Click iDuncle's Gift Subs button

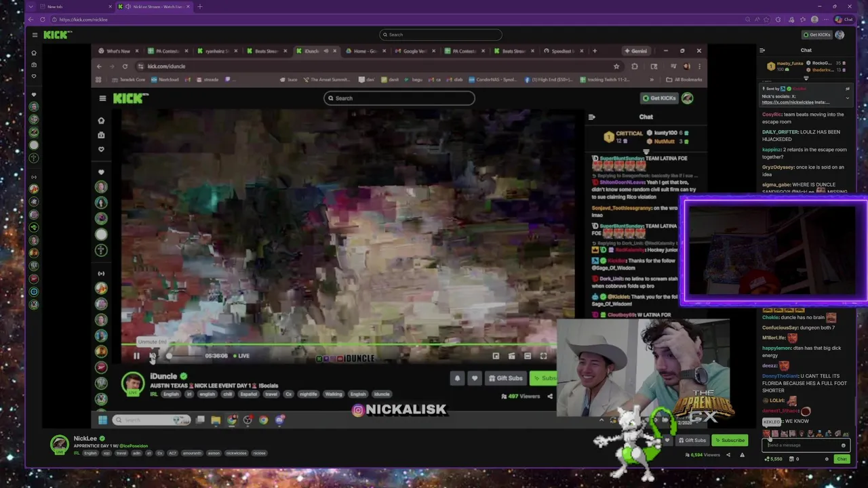coord(505,378)
